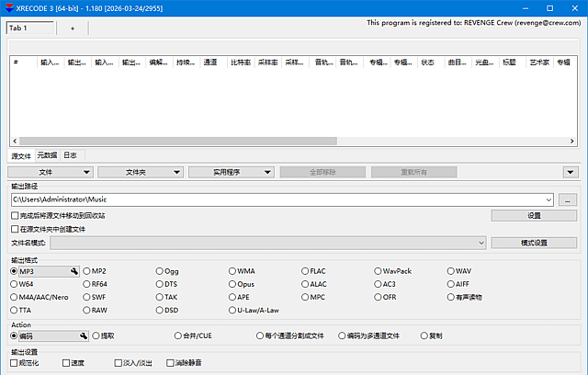
Task: Click the 艺术家 column header
Action: (539, 62)
